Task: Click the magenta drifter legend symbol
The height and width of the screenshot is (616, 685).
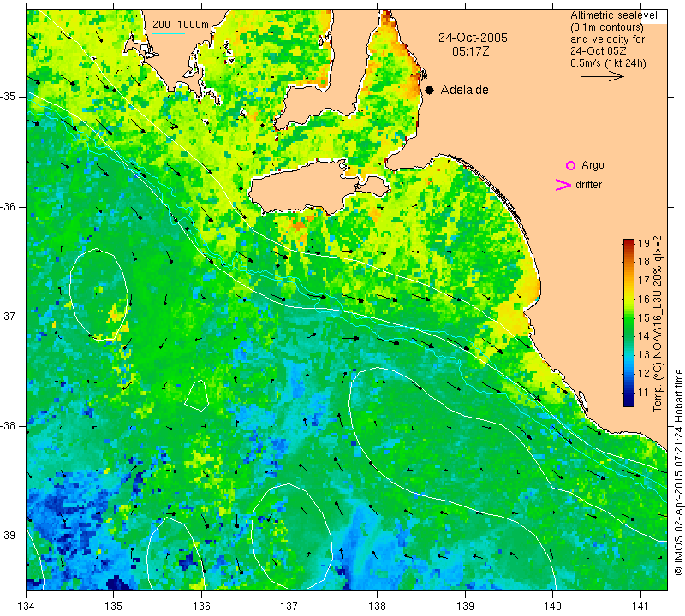Action: click(563, 185)
